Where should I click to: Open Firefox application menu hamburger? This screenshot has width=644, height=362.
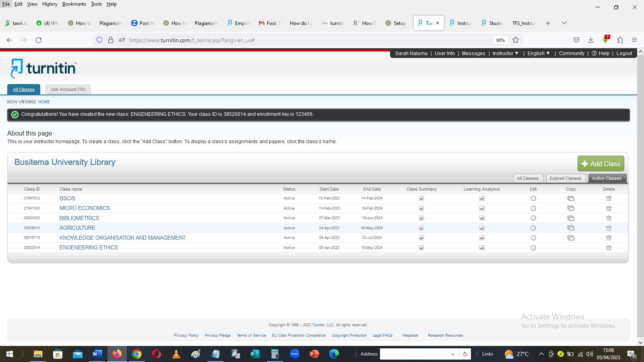click(634, 40)
